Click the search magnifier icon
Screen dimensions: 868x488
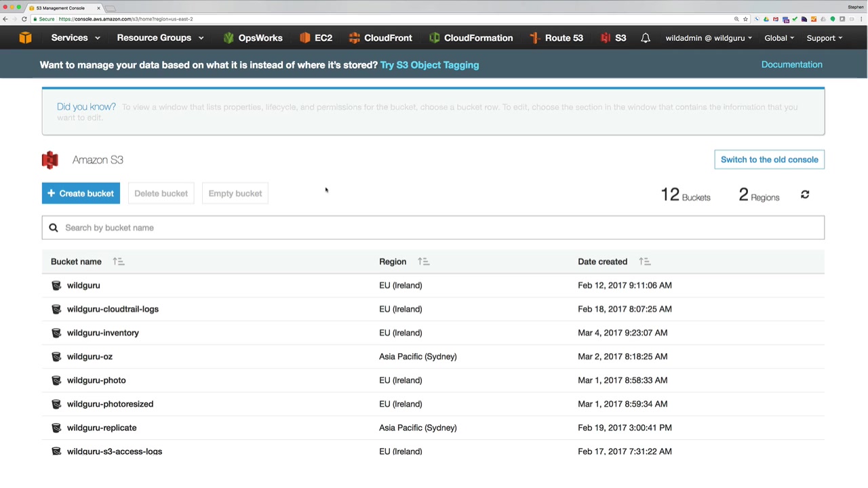[54, 228]
